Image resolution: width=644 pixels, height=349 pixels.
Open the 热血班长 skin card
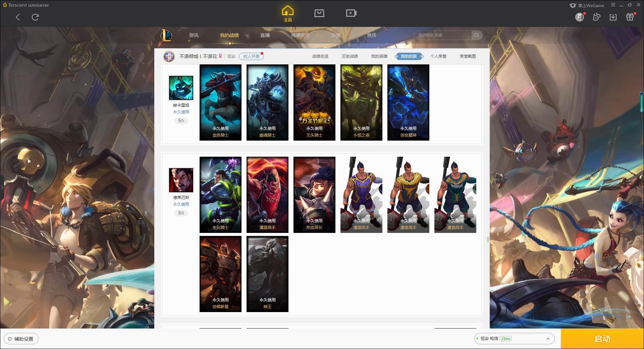(x=314, y=195)
